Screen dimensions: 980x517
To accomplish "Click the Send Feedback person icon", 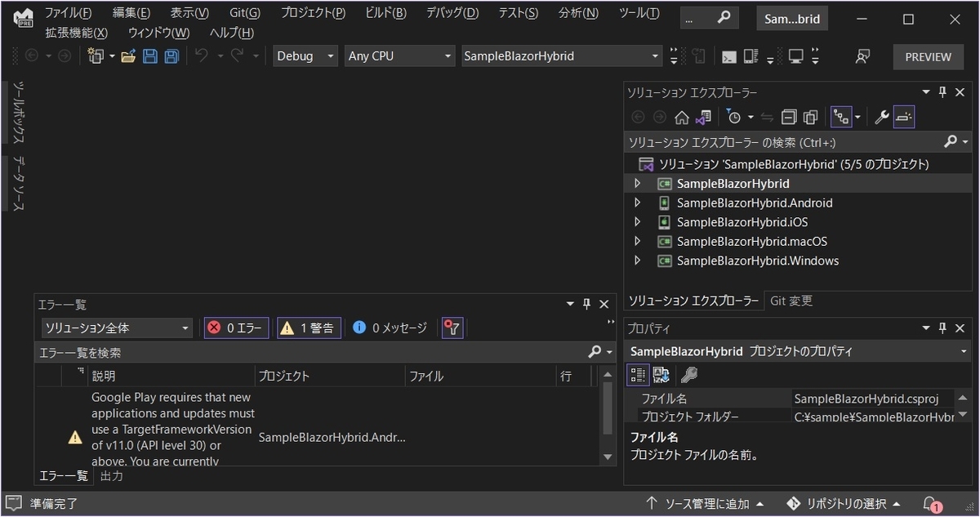I will point(862,56).
